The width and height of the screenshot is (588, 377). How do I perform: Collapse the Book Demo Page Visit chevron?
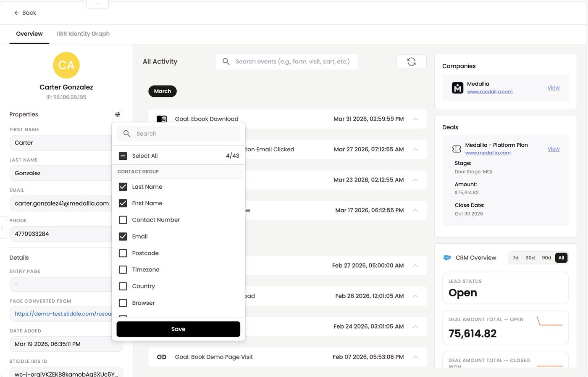pyautogui.click(x=415, y=357)
